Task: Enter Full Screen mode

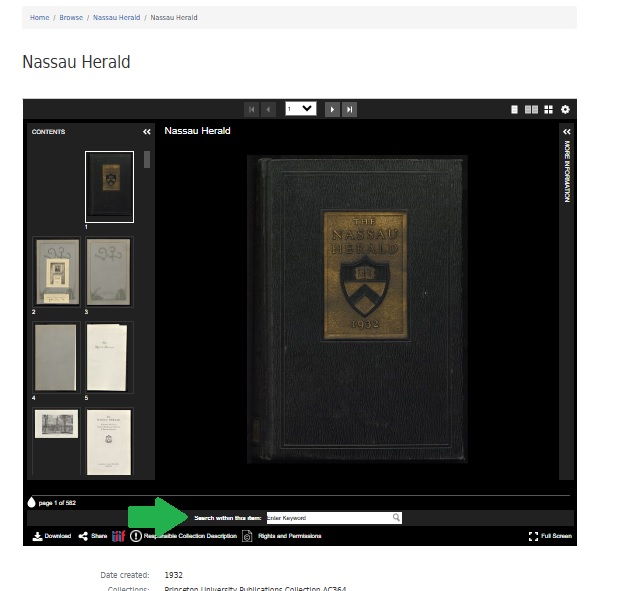Action: tap(550, 536)
